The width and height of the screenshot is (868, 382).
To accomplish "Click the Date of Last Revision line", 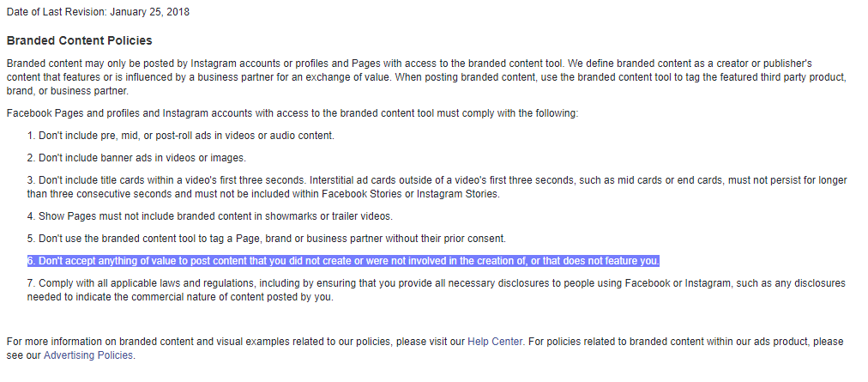I will click(x=98, y=12).
